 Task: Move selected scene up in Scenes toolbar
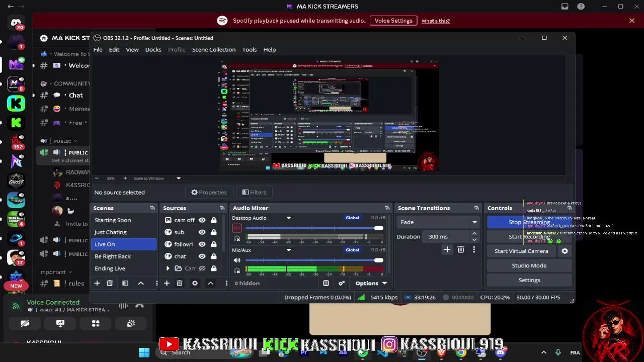[x=141, y=283]
